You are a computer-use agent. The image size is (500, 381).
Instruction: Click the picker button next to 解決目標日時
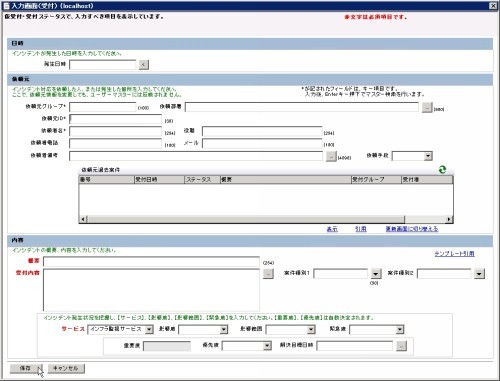point(402,346)
